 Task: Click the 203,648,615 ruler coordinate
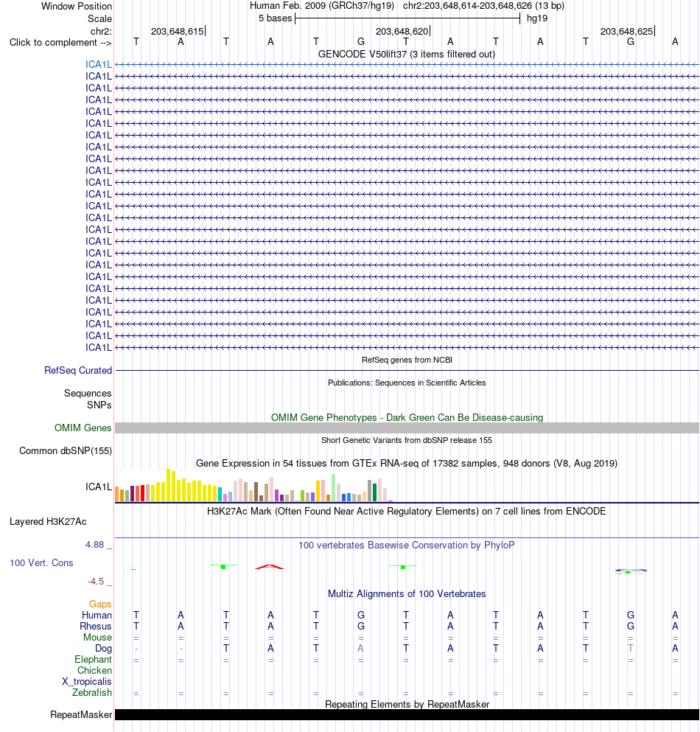[177, 31]
